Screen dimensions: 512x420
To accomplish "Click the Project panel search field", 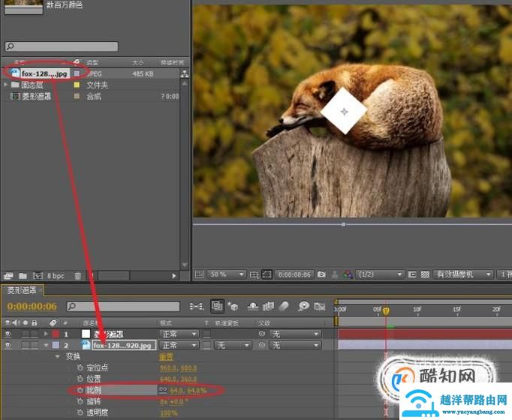I will coord(62,46).
